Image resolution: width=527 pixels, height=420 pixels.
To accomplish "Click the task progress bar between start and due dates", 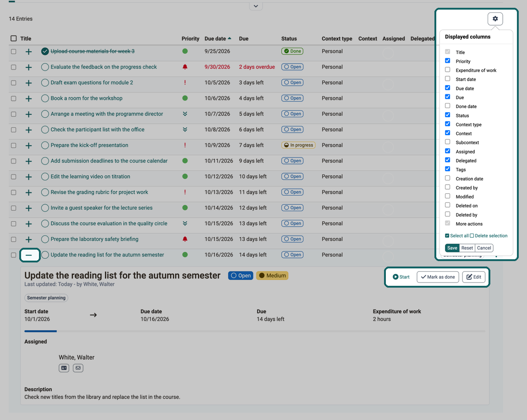I will pos(255,331).
